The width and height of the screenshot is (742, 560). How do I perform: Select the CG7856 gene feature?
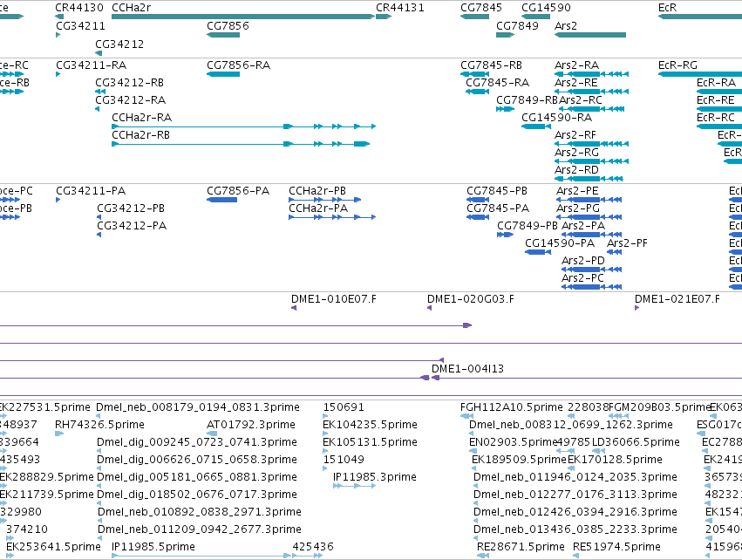(223, 35)
